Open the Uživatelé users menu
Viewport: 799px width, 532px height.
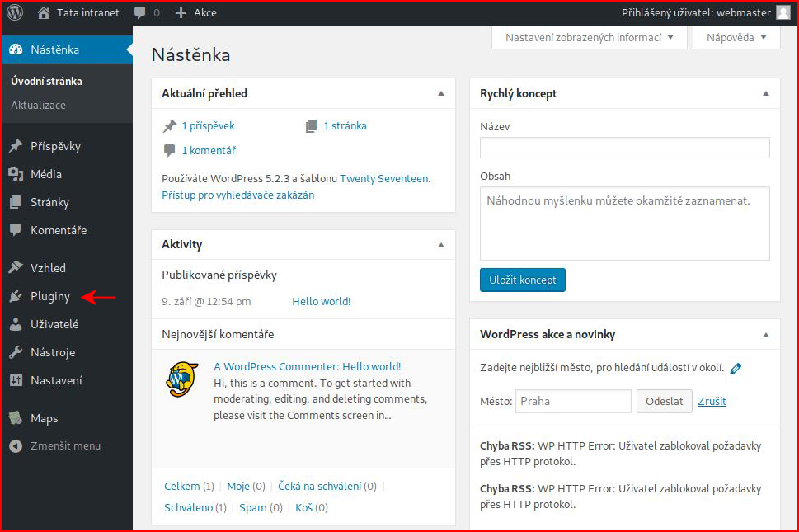click(54, 324)
